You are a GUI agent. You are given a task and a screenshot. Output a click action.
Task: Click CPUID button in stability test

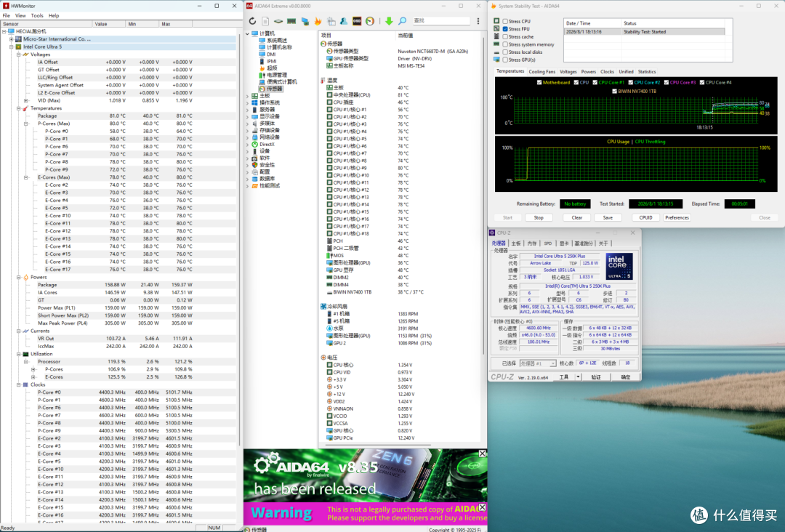coord(646,218)
